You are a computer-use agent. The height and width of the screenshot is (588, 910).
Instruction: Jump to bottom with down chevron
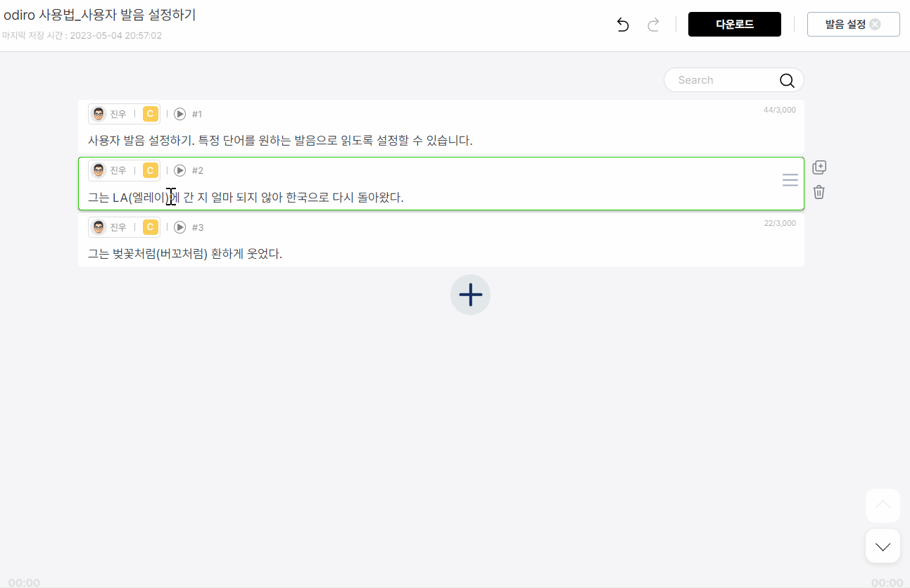[883, 546]
